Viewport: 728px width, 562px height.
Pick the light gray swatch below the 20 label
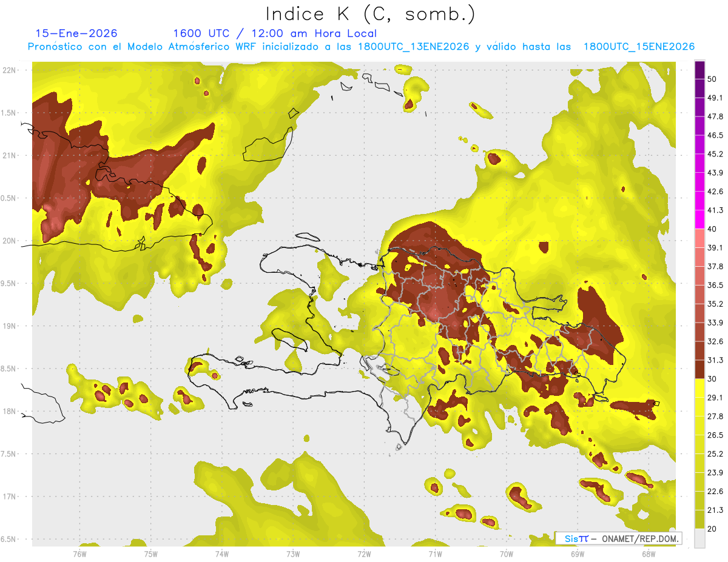(x=699, y=538)
